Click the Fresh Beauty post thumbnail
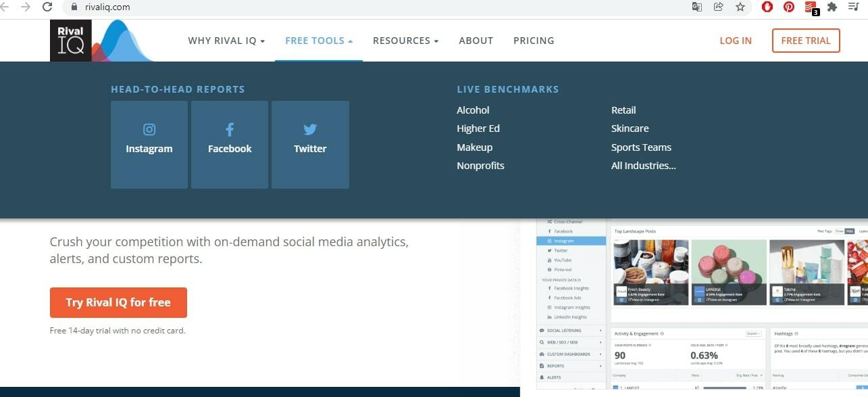868x397 pixels. pos(651,272)
